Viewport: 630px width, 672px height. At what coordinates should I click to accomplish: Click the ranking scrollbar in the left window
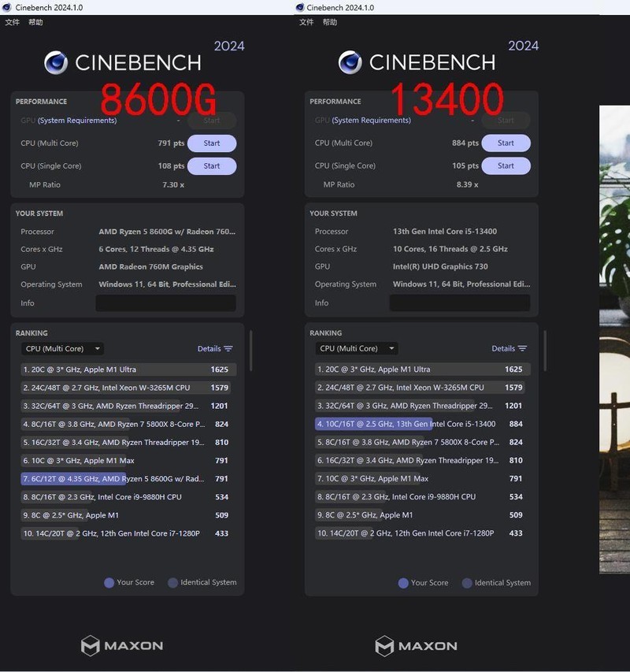pyautogui.click(x=250, y=351)
